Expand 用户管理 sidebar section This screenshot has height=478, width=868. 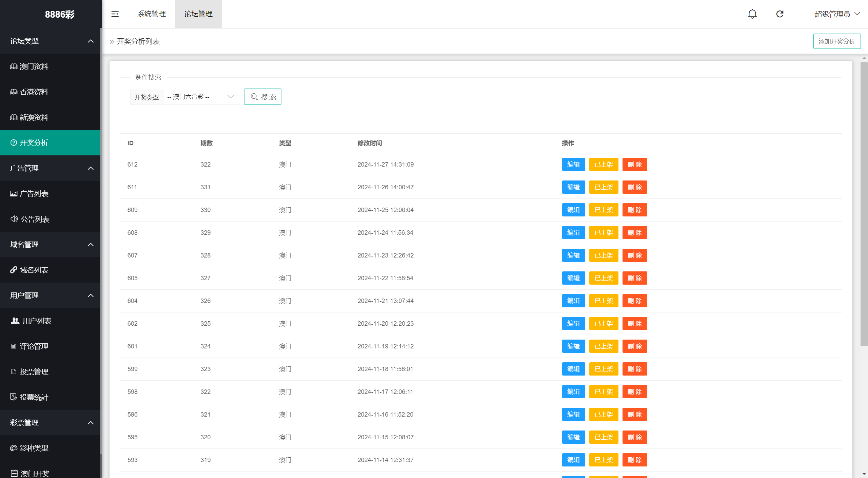tap(51, 295)
